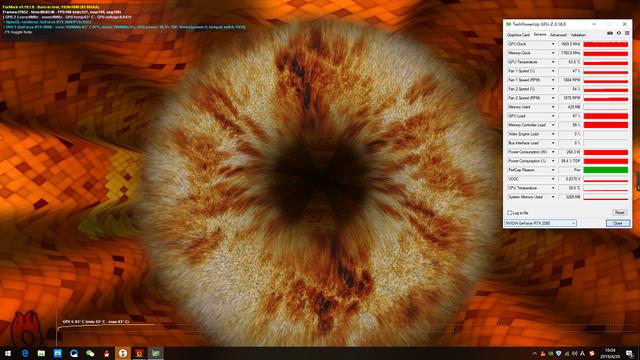Click the GPU Clock value field
The width and height of the screenshot is (640, 360).
569,44
